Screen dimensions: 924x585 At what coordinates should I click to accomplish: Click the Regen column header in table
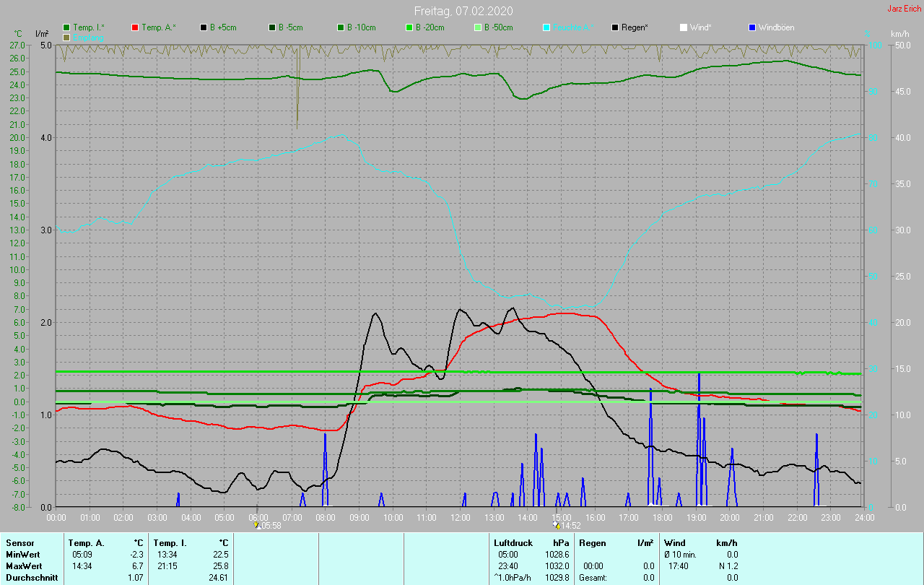pos(592,542)
